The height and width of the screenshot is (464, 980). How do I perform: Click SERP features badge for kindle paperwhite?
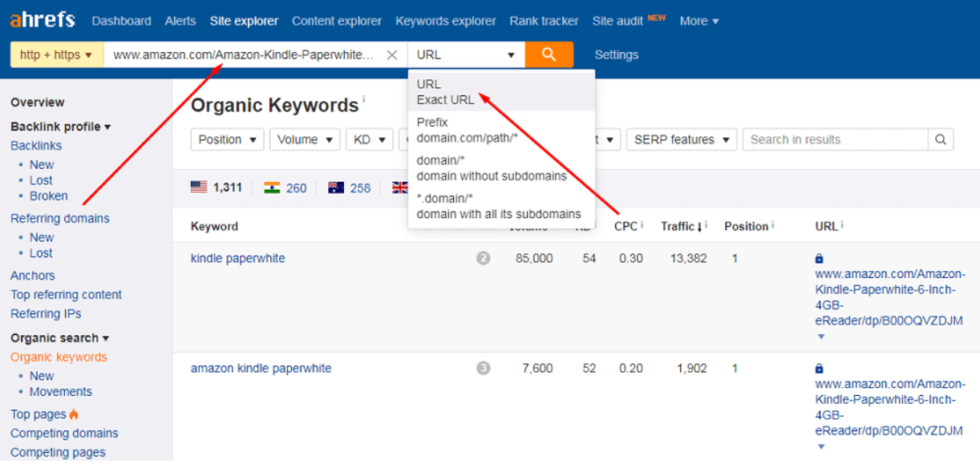pos(483,258)
